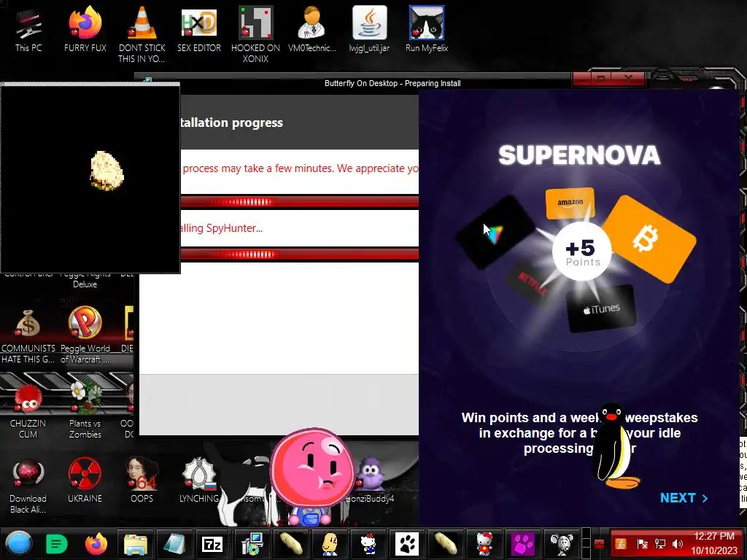
Task: Open the Action Center flag tray icon
Action: (x=642, y=543)
